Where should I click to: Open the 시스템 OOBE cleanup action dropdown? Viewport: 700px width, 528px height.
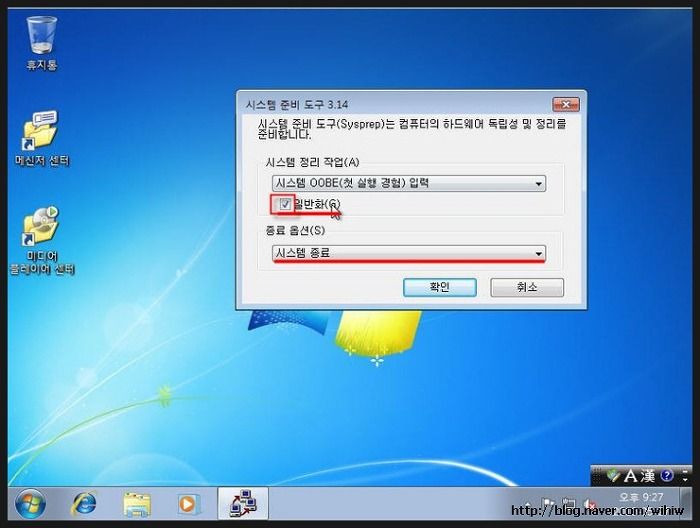[408, 183]
